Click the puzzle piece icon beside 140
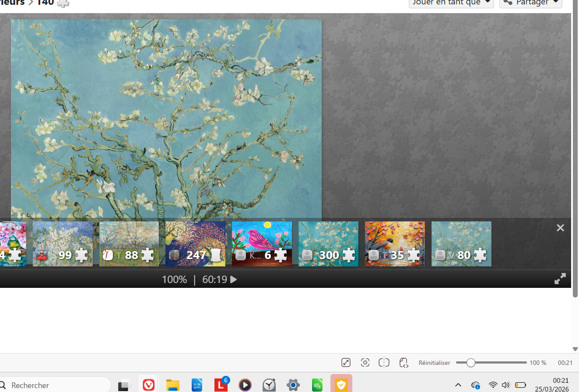This screenshot has width=579, height=392. tap(63, 3)
